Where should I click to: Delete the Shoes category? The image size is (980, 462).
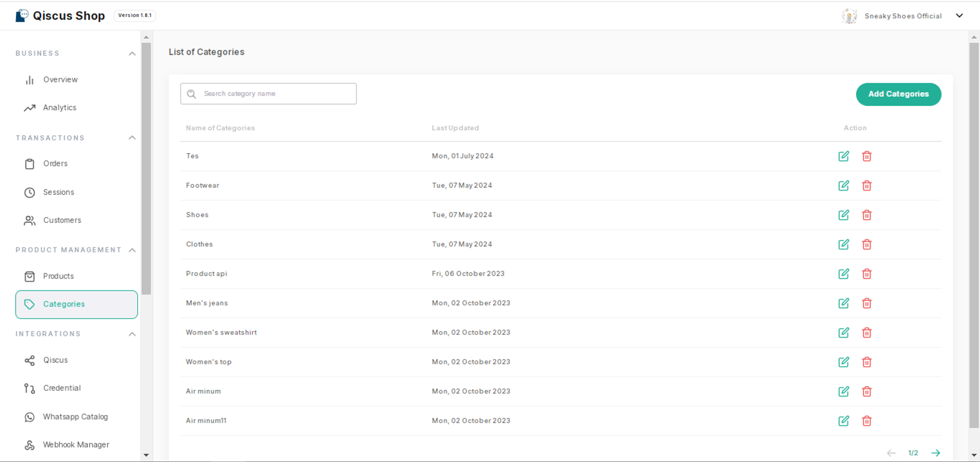pyautogui.click(x=867, y=215)
